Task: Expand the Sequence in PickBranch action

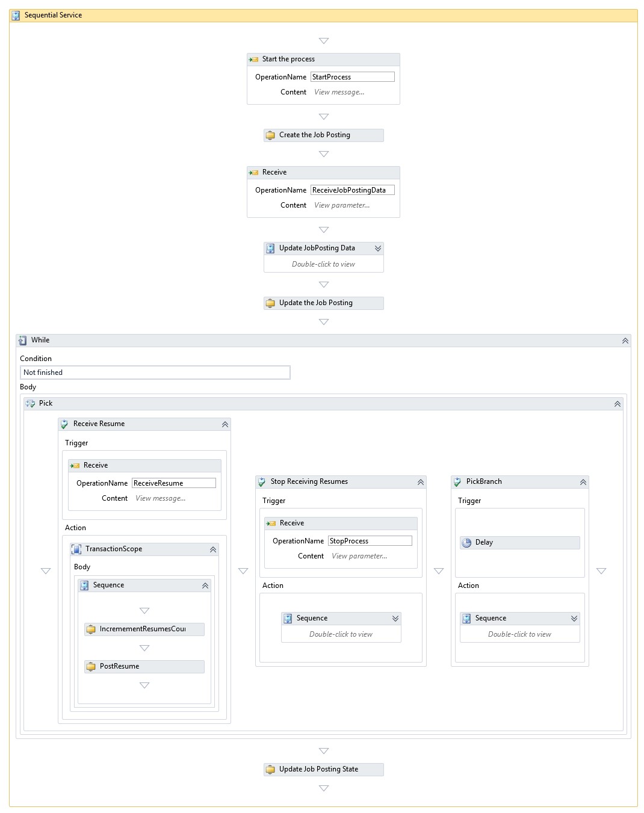Action: click(x=574, y=619)
